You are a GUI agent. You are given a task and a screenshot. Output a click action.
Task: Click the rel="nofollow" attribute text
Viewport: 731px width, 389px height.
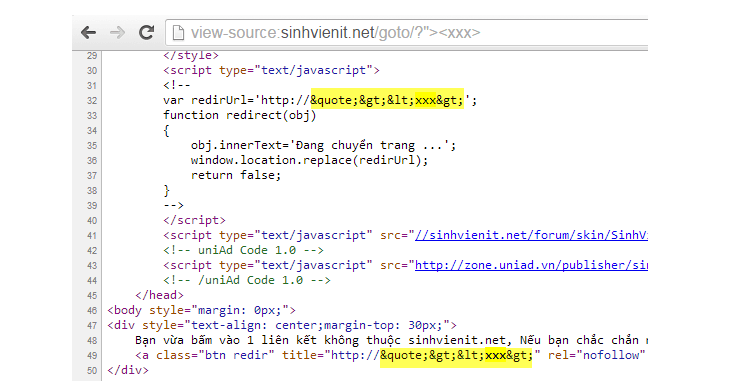point(597,355)
